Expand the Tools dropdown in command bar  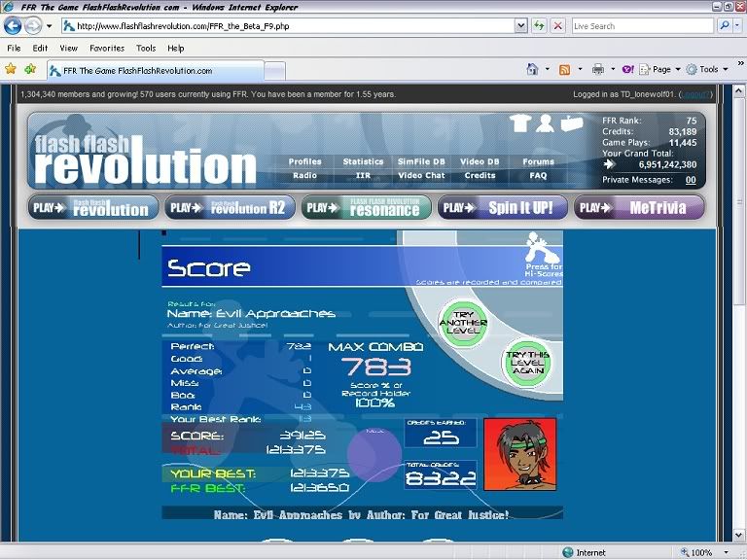click(x=708, y=69)
